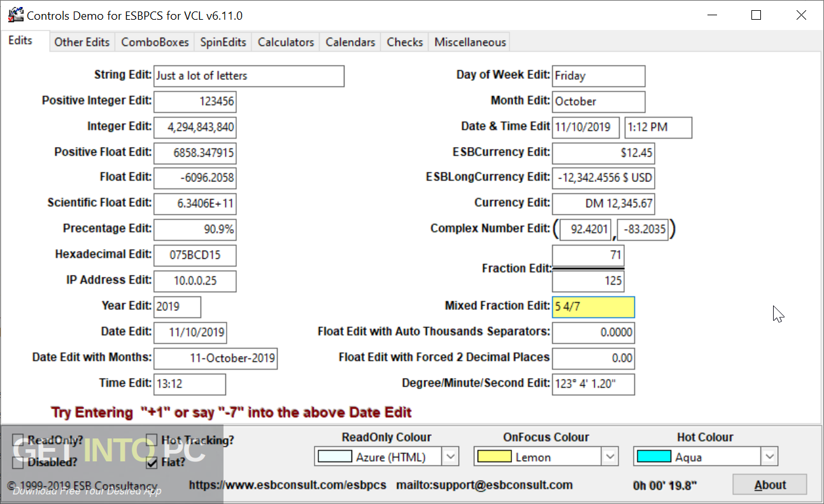The image size is (824, 504).
Task: Toggle the ReadOnly? checkbox
Action: [18, 440]
